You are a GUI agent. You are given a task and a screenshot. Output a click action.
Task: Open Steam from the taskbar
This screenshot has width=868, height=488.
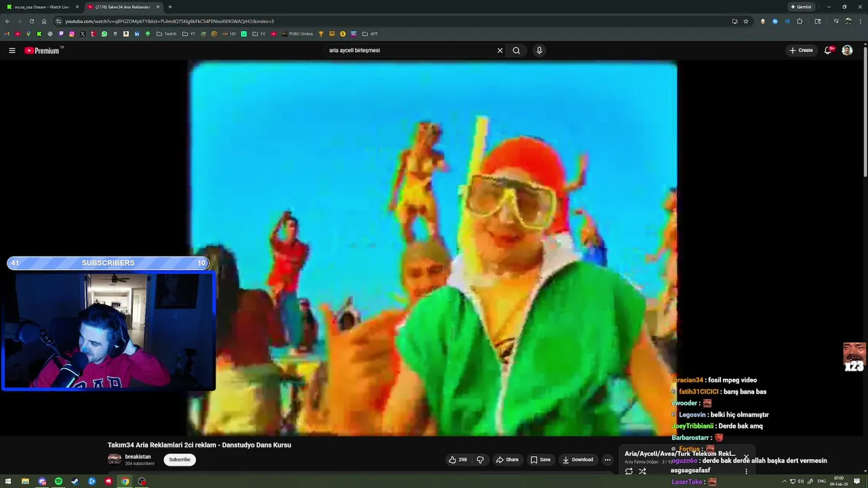pos(75,481)
